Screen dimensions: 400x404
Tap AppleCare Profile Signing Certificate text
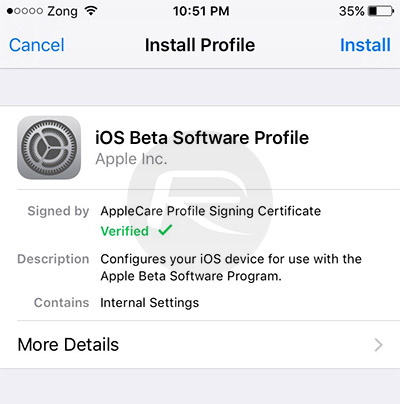[x=211, y=211]
